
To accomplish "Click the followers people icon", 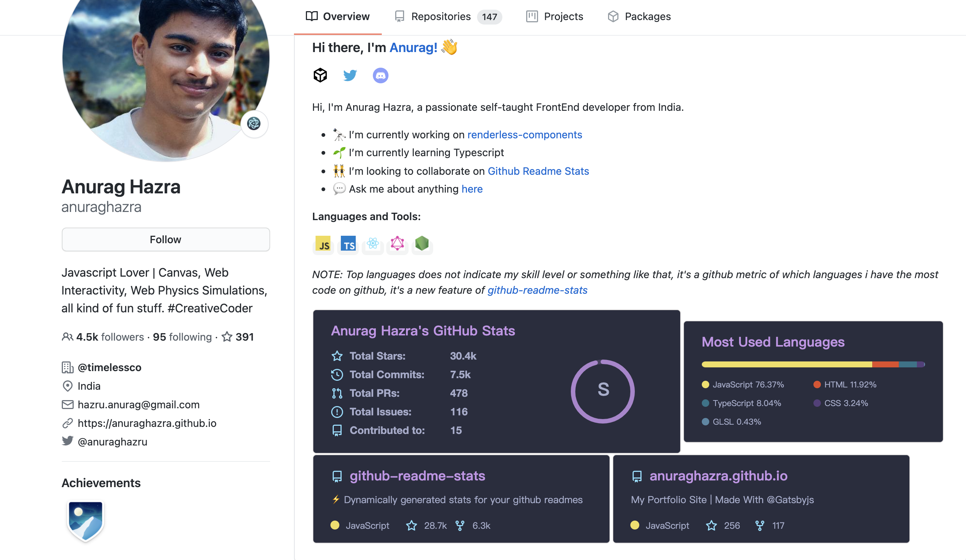I will click(x=67, y=337).
